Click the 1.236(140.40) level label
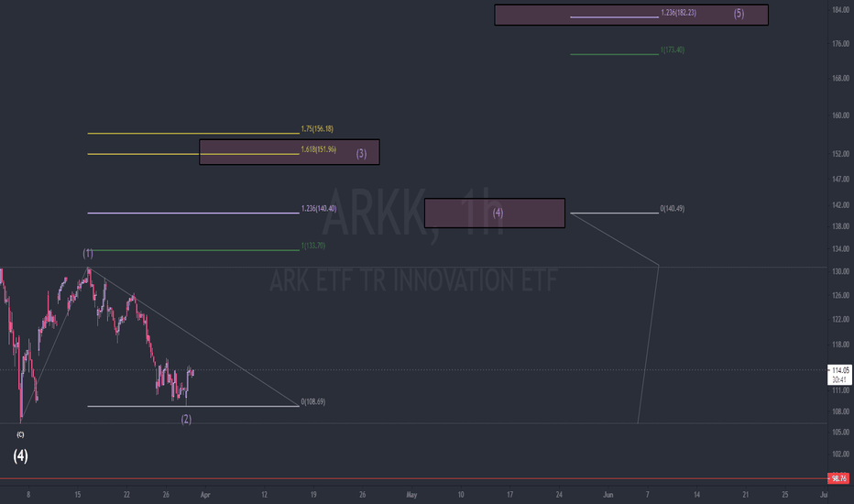The image size is (854, 504). pos(319,209)
